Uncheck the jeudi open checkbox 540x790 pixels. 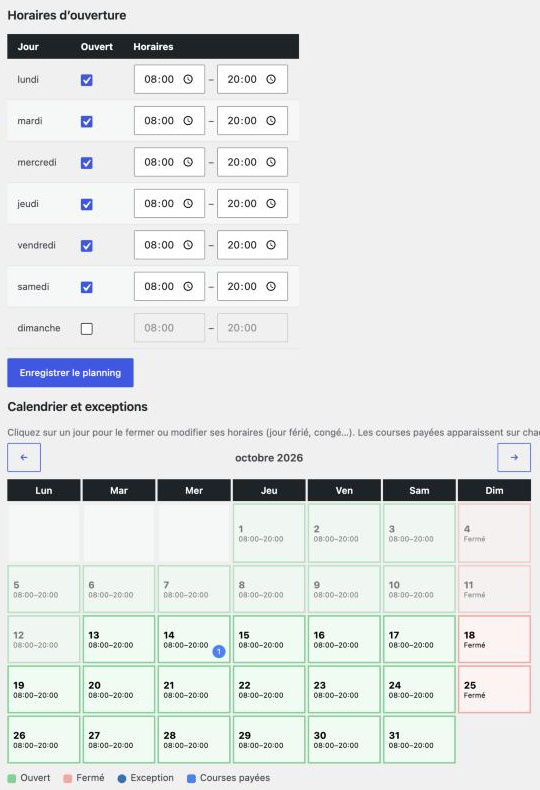[87, 204]
